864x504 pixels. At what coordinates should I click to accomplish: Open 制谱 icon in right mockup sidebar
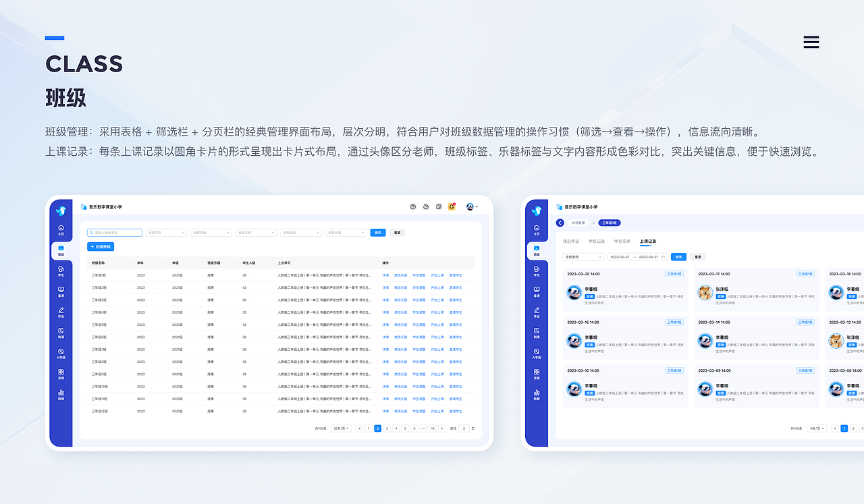537,333
